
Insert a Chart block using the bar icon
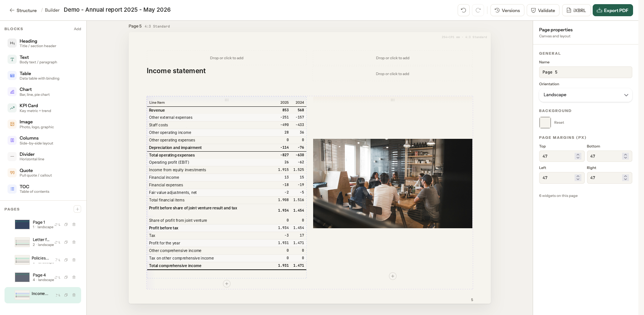(12, 92)
